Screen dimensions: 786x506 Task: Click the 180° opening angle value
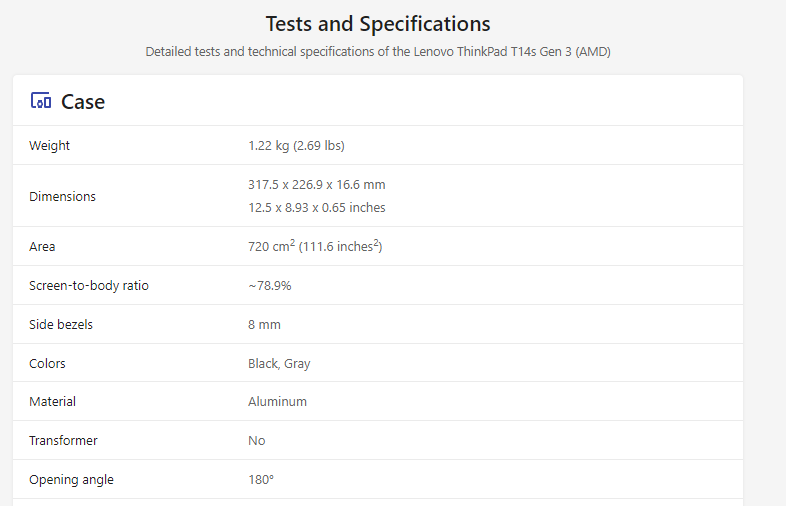point(261,480)
